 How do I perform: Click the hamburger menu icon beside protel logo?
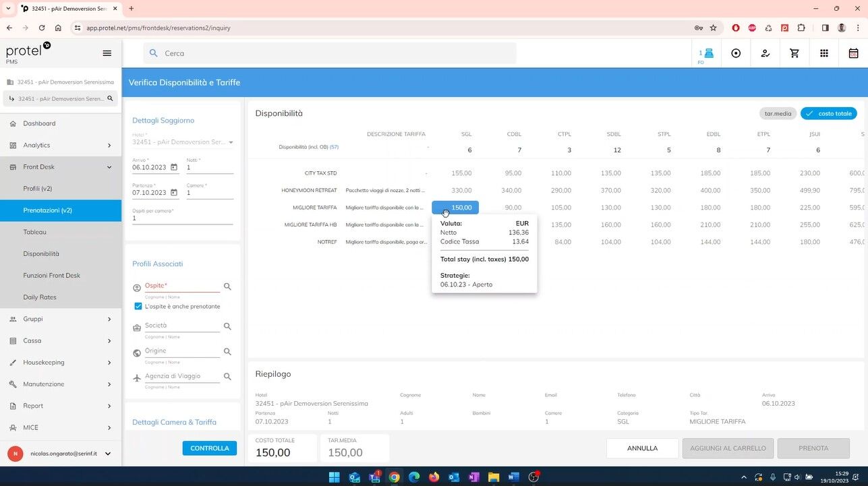coord(107,53)
